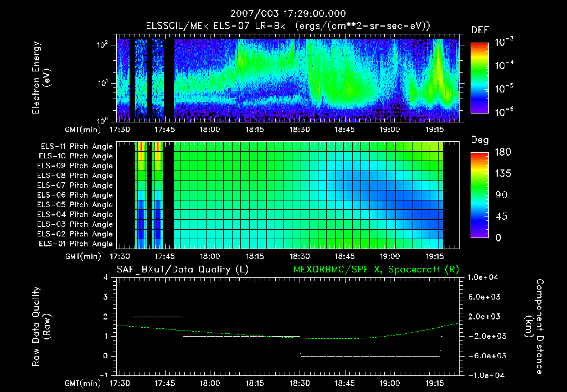Click the '180' value on the Deg color scale
The height and width of the screenshot is (392, 567).
(x=503, y=152)
